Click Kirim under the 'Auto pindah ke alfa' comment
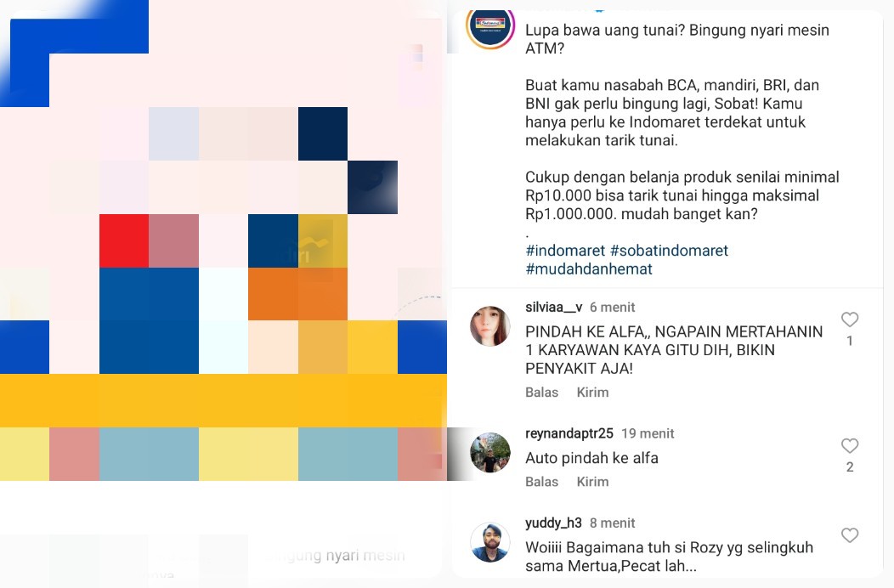894x588 pixels. point(592,482)
